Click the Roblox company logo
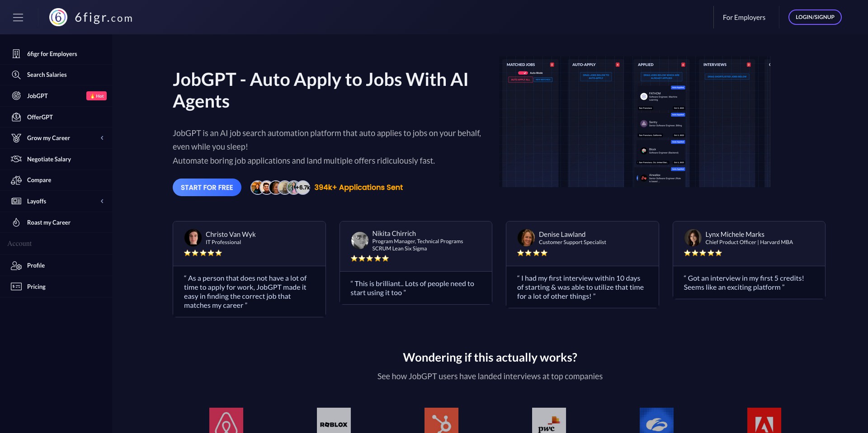The height and width of the screenshot is (433, 868). pyautogui.click(x=334, y=420)
